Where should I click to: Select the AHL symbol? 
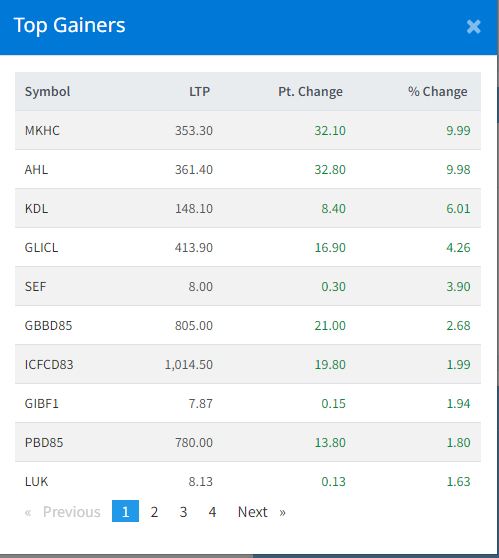pos(36,169)
